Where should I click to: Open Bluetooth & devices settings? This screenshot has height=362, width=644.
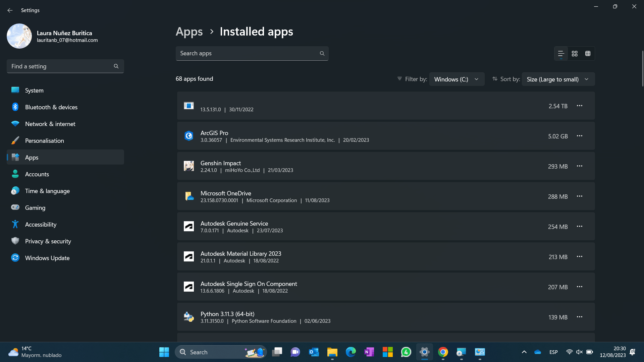(x=51, y=107)
